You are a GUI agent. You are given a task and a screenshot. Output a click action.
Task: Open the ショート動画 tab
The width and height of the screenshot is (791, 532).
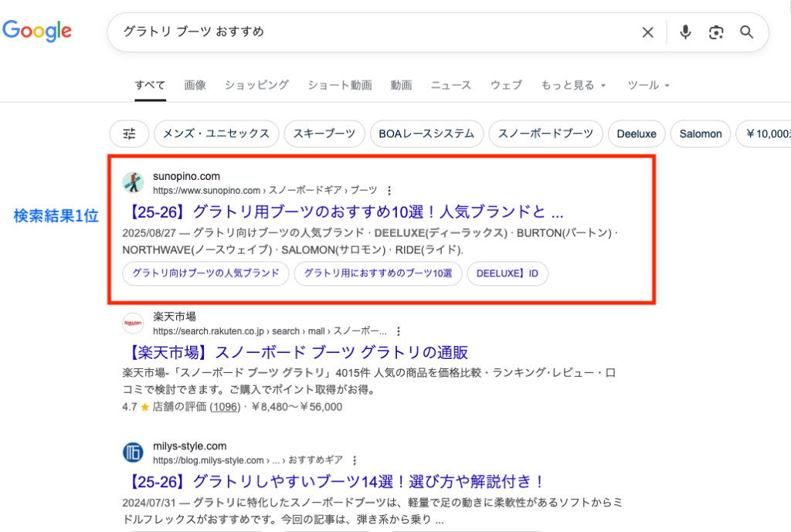point(340,85)
